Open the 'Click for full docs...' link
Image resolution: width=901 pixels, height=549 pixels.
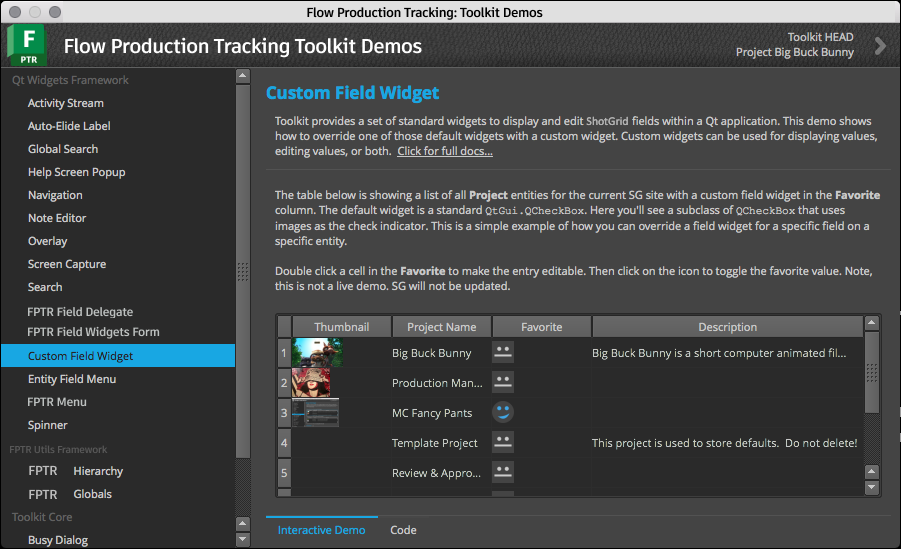pyautogui.click(x=445, y=151)
